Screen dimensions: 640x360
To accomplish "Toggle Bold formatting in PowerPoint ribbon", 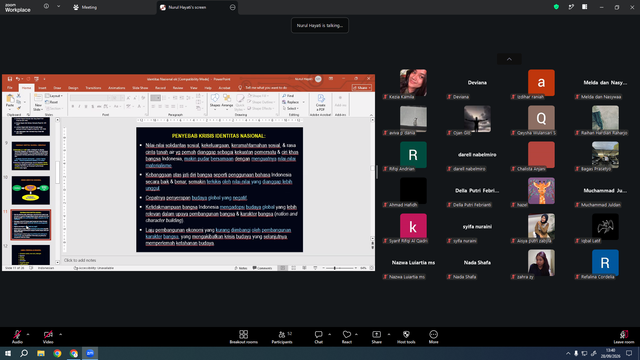I will tap(73, 106).
